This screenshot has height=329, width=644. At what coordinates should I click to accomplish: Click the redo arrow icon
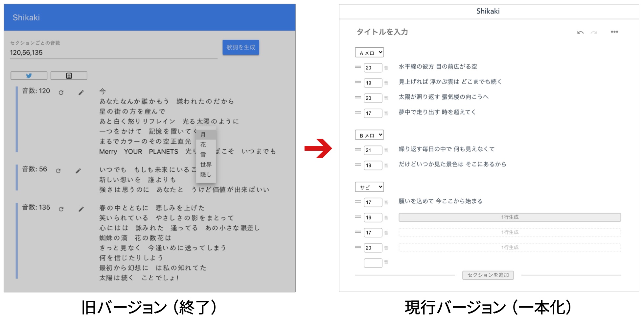[594, 32]
